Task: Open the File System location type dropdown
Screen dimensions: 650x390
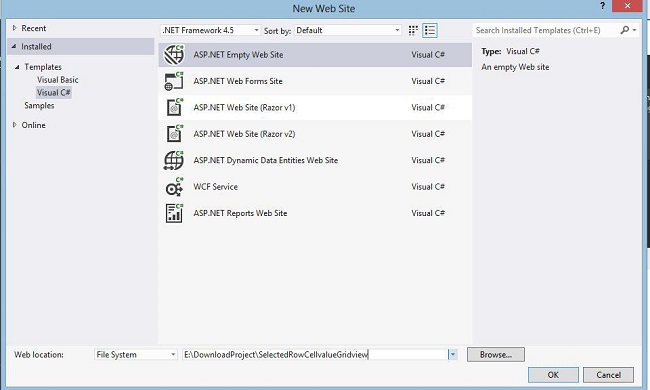Action: point(136,355)
